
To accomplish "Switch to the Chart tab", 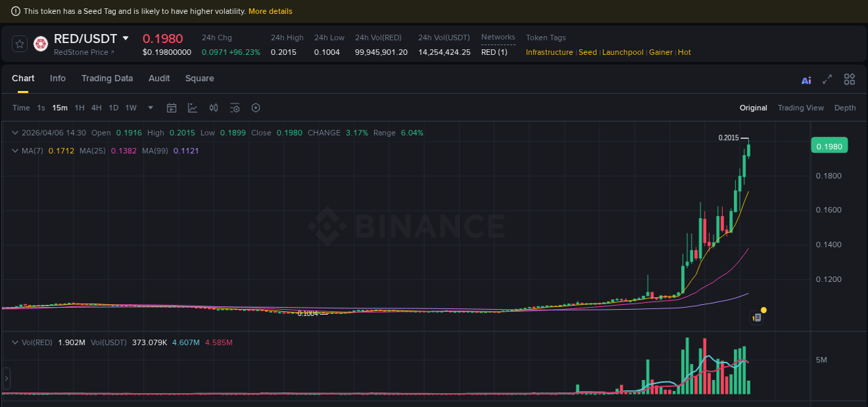I will (x=23, y=78).
